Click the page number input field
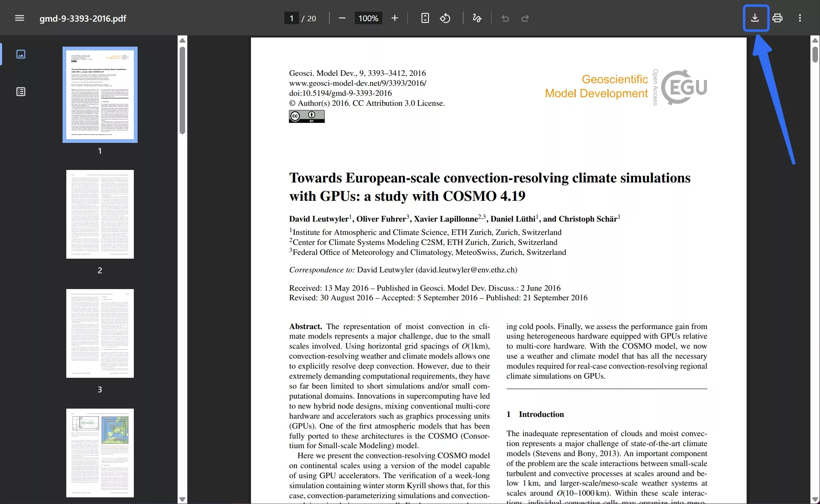Image resolution: width=820 pixels, height=504 pixels. [x=291, y=18]
